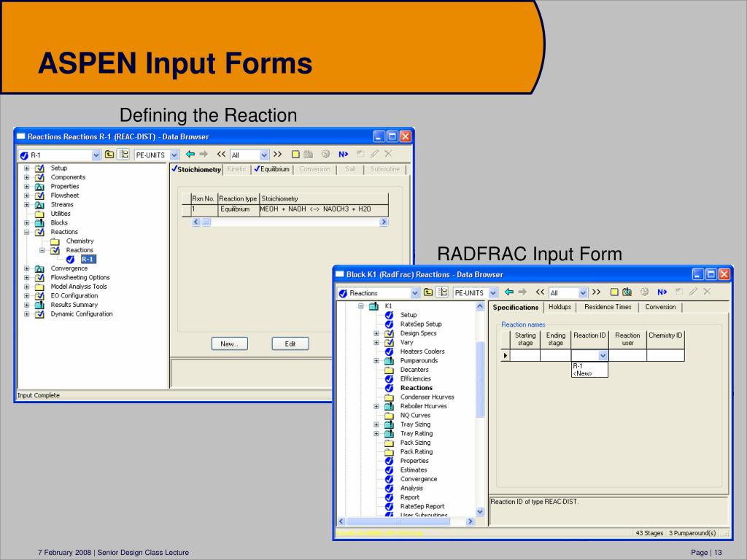Select the Stoichiometry tab

[196, 169]
